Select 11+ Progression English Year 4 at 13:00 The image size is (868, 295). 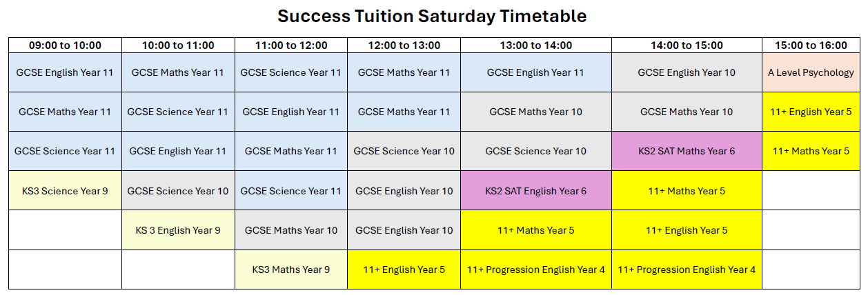536,269
